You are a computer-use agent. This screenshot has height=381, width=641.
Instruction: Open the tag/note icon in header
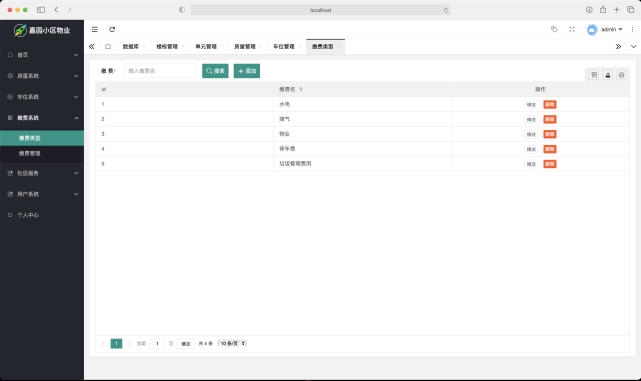click(x=554, y=29)
